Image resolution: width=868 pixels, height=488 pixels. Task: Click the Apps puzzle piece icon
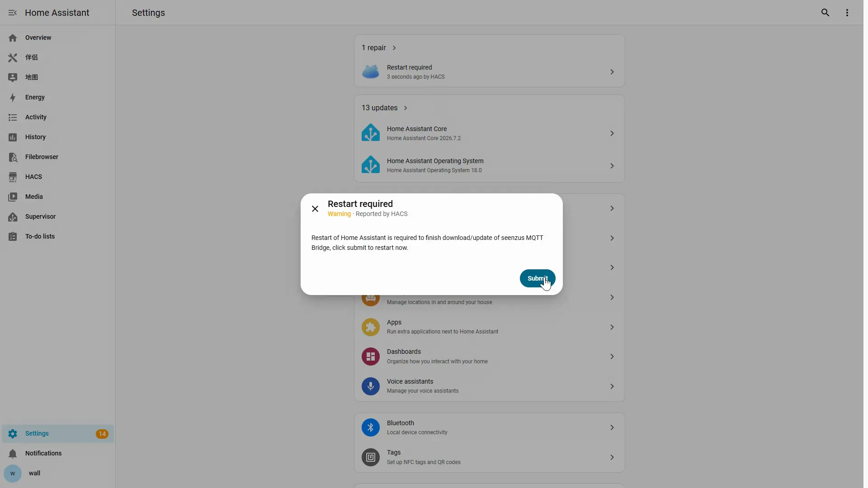click(371, 327)
